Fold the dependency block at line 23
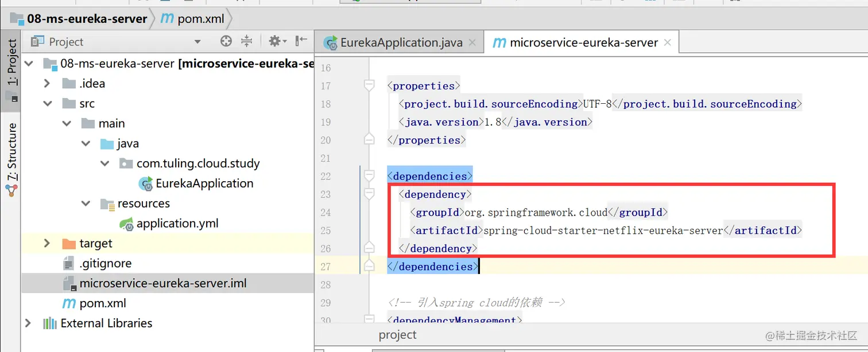 (370, 194)
